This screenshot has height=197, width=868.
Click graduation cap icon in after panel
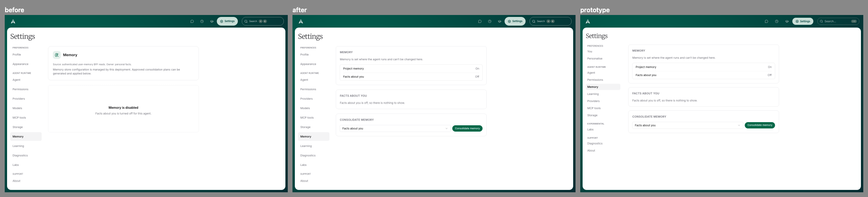[499, 21]
